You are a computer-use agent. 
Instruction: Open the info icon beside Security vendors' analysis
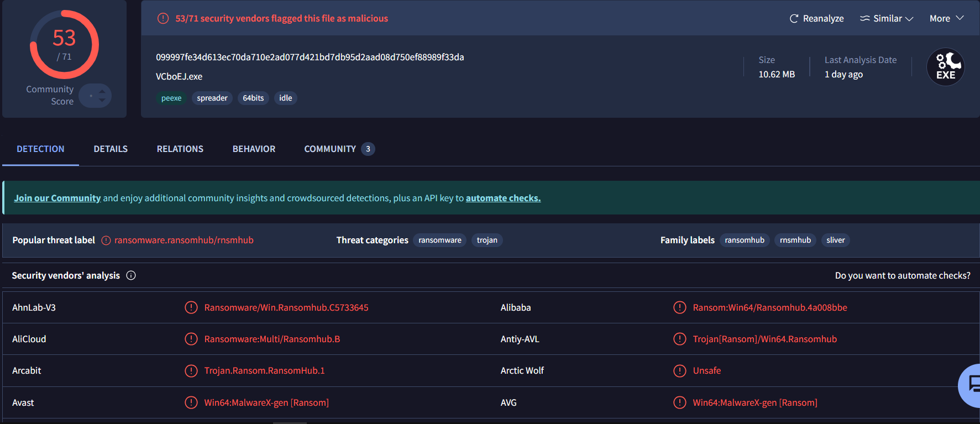coord(131,275)
